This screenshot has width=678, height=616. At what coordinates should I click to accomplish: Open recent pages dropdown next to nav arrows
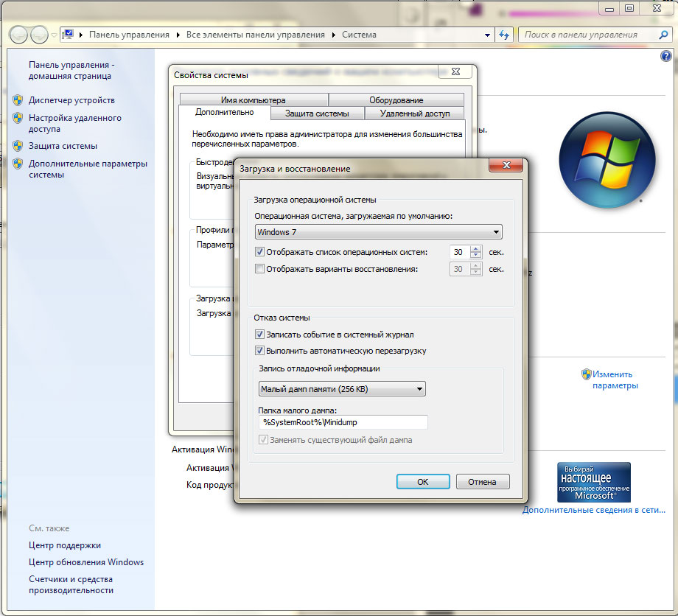pyautogui.click(x=54, y=35)
